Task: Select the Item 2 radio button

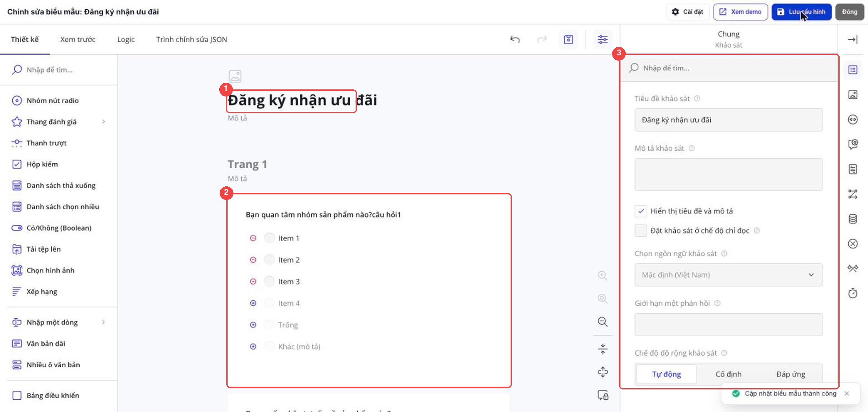Action: click(x=269, y=260)
